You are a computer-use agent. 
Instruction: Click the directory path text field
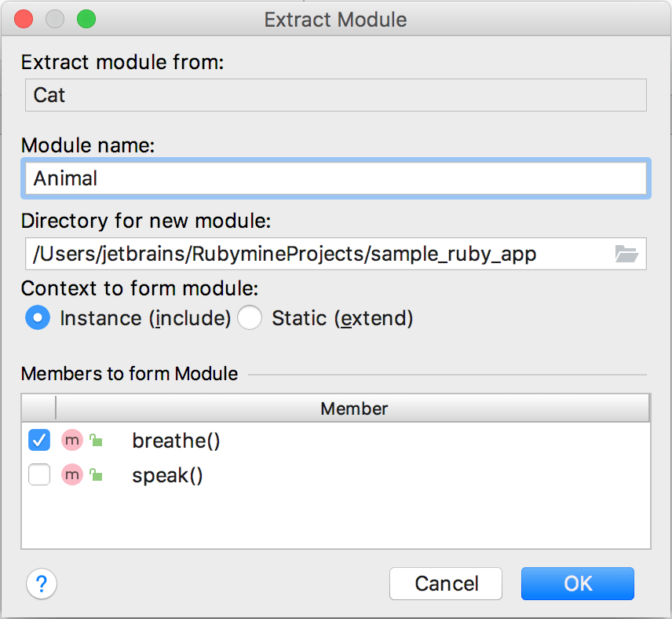pos(314,253)
